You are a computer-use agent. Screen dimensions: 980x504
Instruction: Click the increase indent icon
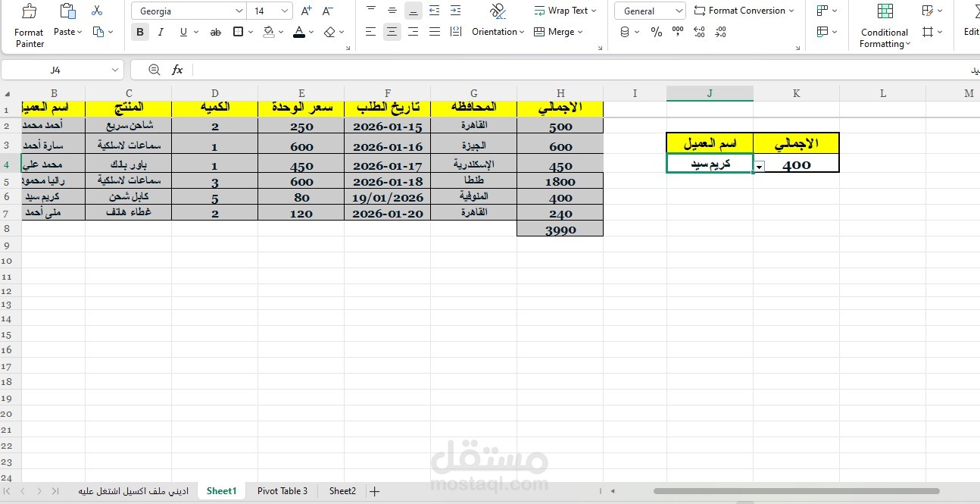tap(455, 11)
